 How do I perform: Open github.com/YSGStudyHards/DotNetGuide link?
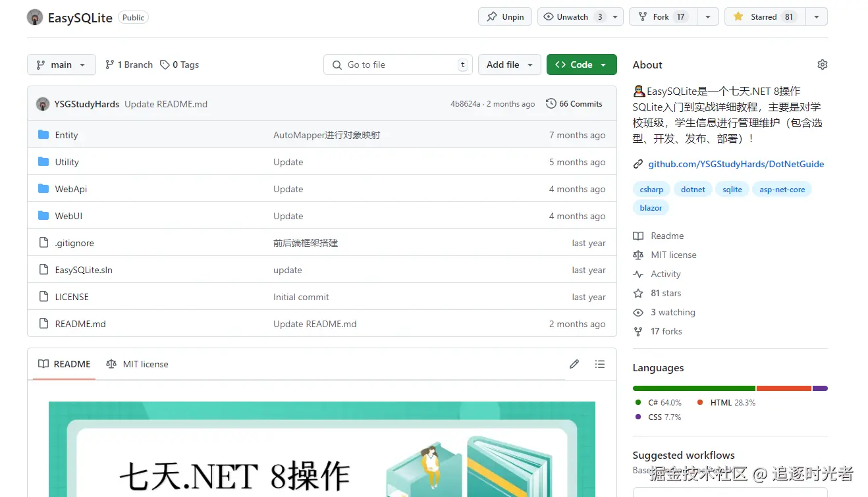tap(736, 164)
